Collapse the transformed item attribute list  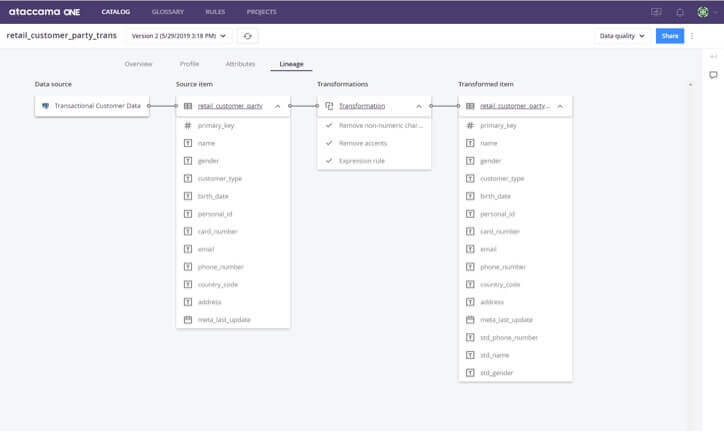point(560,106)
